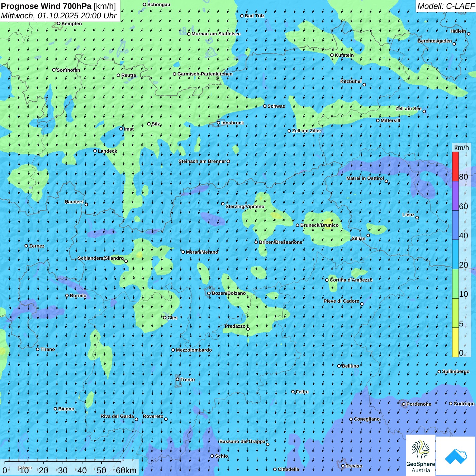Viewport: 476px width, 476px height.
Task: Click the 'Zell am Ziller' label
Action: [x=306, y=131]
